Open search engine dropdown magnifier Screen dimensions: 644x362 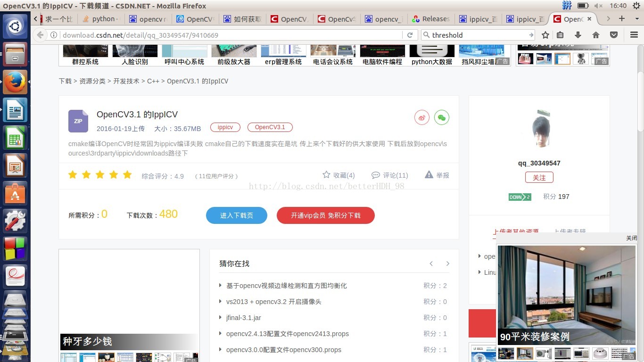(426, 35)
